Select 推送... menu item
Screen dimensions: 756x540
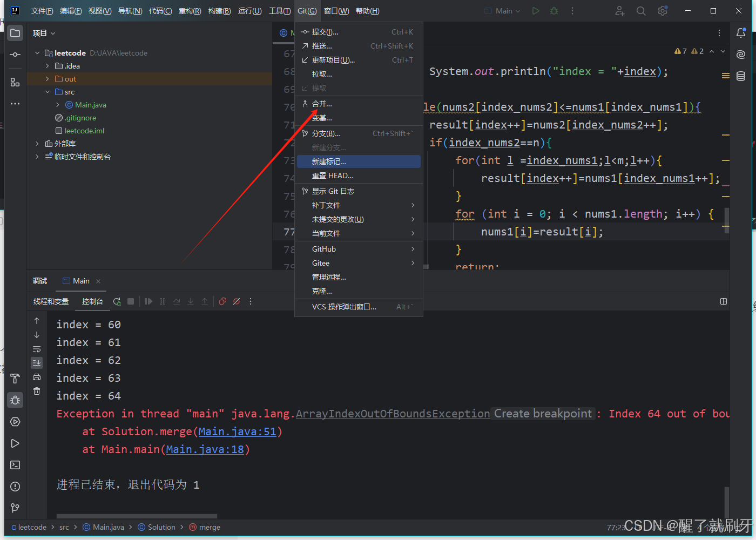coord(359,46)
